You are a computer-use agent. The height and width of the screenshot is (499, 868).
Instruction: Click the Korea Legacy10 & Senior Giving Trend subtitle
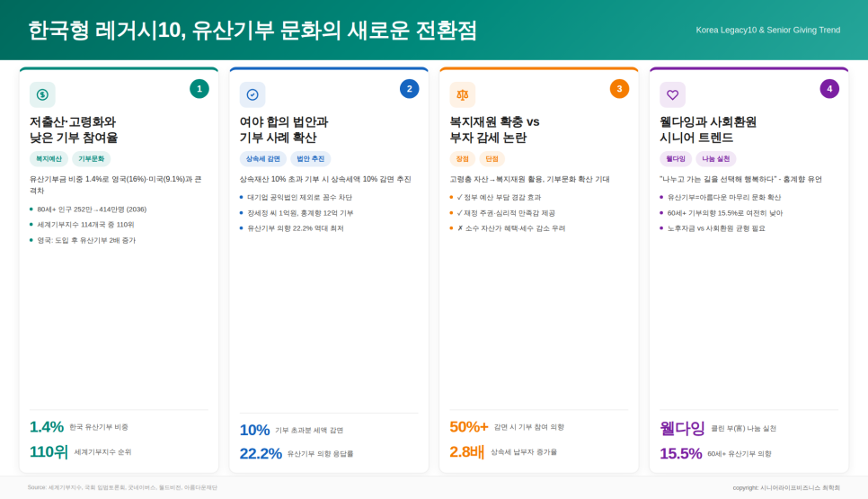(x=767, y=30)
